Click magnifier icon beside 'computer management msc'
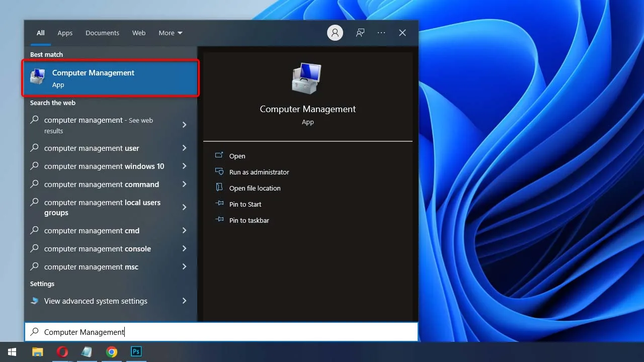The height and width of the screenshot is (362, 644). point(34,266)
